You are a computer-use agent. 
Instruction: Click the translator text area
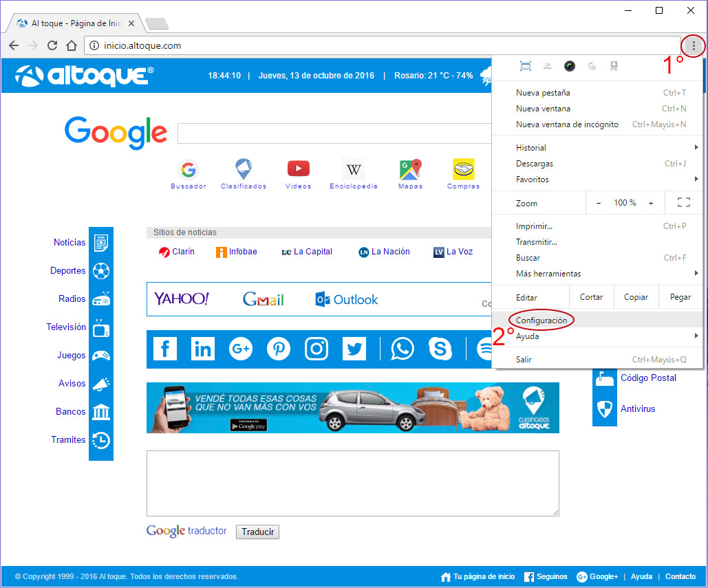click(x=353, y=483)
